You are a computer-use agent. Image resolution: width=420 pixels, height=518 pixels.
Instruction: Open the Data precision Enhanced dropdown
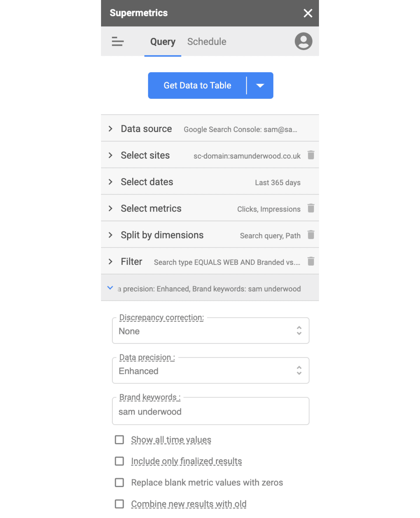[210, 371]
